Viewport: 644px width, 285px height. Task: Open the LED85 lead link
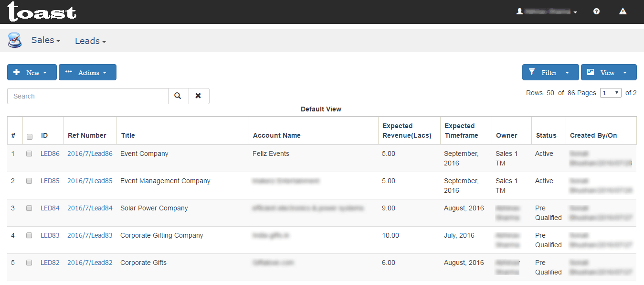click(x=50, y=181)
